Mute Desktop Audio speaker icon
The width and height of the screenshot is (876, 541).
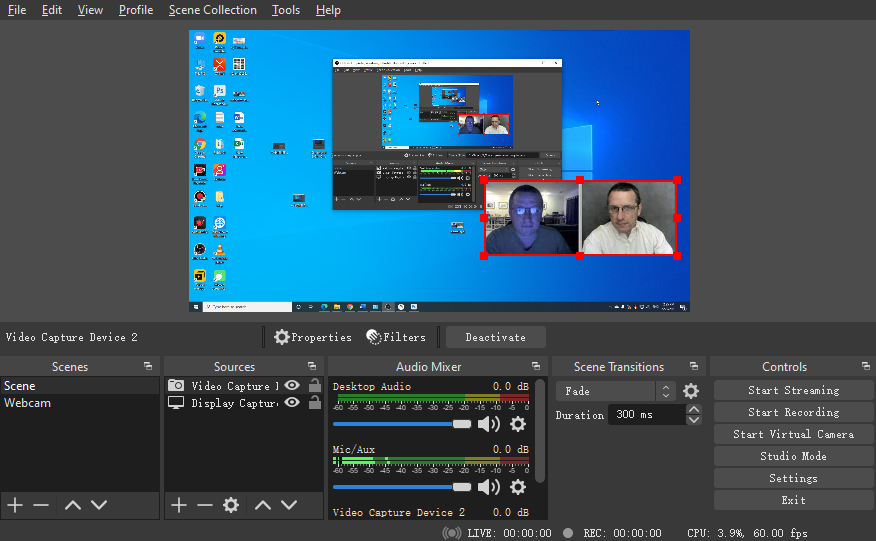(x=489, y=424)
